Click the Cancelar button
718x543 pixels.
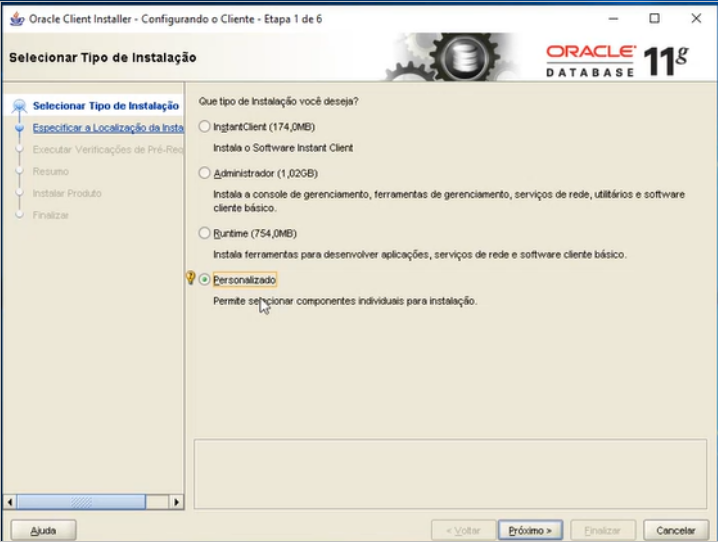tap(676, 531)
